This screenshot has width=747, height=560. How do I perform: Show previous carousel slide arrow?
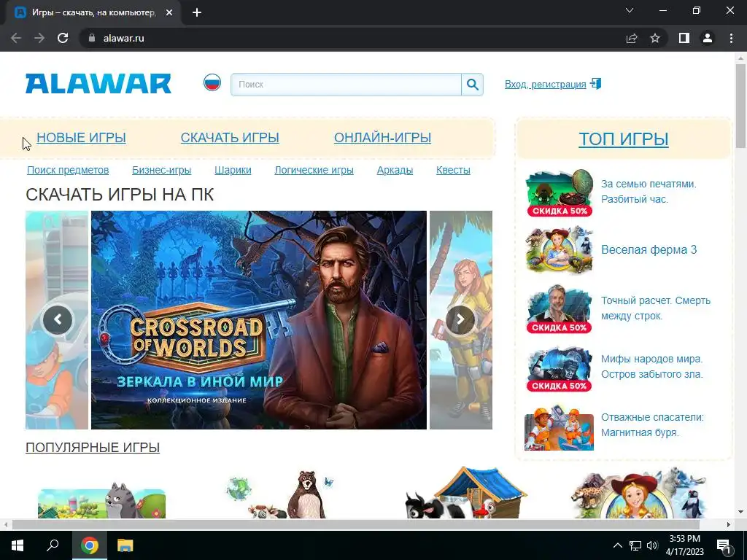[x=58, y=319]
